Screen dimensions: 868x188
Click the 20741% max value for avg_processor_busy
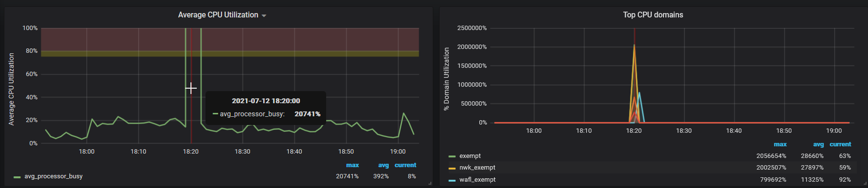point(347,176)
